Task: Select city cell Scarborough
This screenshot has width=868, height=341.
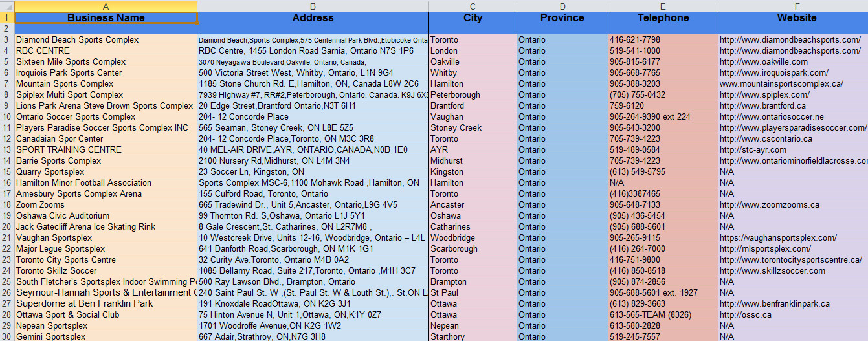Action: point(473,249)
